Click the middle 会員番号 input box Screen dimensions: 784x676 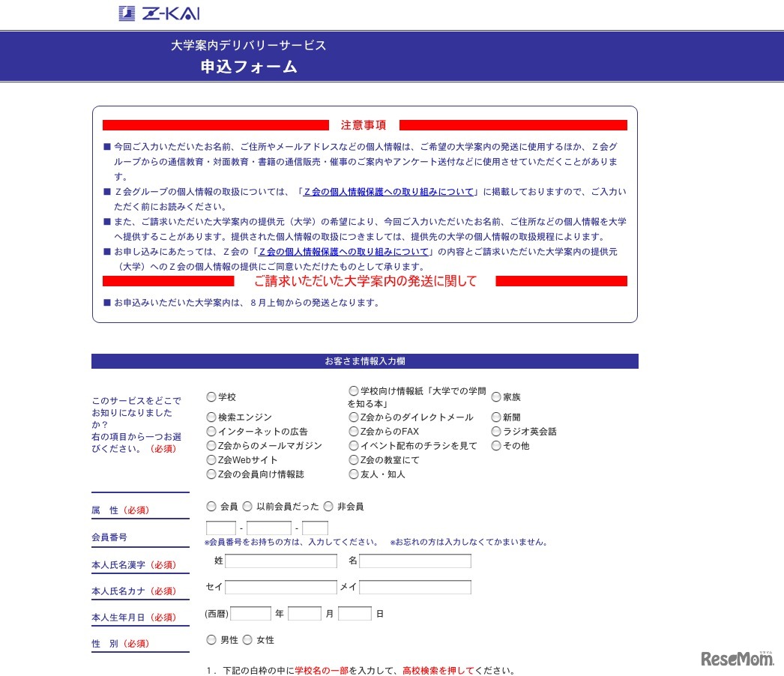pyautogui.click(x=269, y=528)
